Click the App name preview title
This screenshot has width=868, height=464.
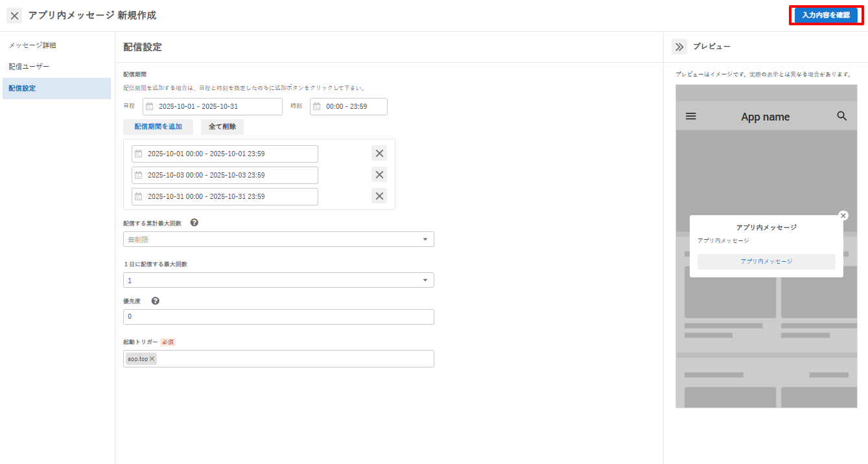point(766,117)
